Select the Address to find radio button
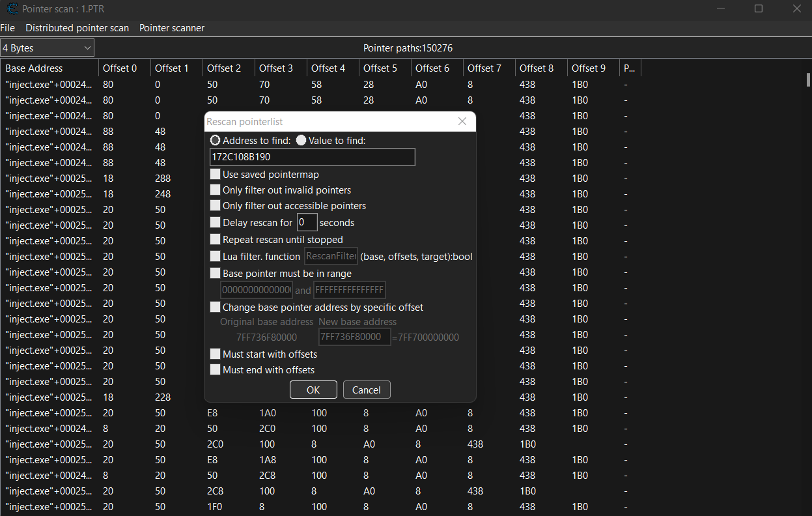The image size is (812, 516). 216,141
